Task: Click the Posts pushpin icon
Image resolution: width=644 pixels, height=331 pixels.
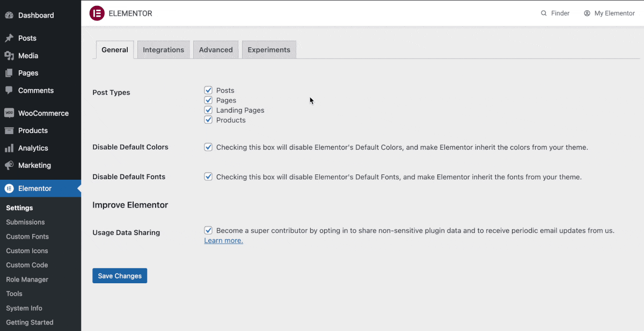Action: tap(9, 38)
